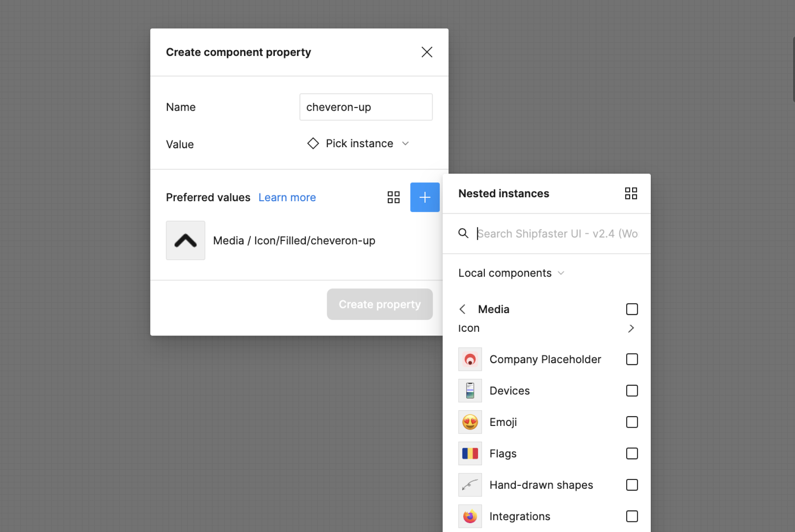Check the Media folder checkbox

pyautogui.click(x=632, y=309)
